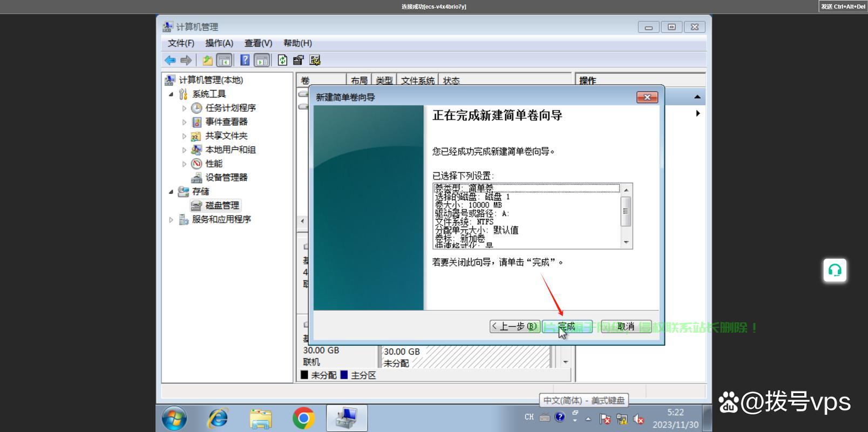Screen dimensions: 868x432
Task: Click the green refresh toolbar icon
Action: click(282, 60)
